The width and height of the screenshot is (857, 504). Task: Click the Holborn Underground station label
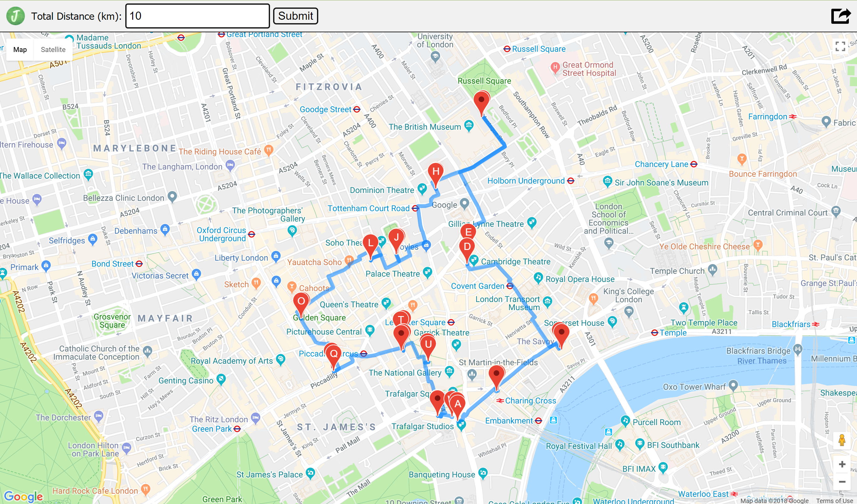(526, 181)
